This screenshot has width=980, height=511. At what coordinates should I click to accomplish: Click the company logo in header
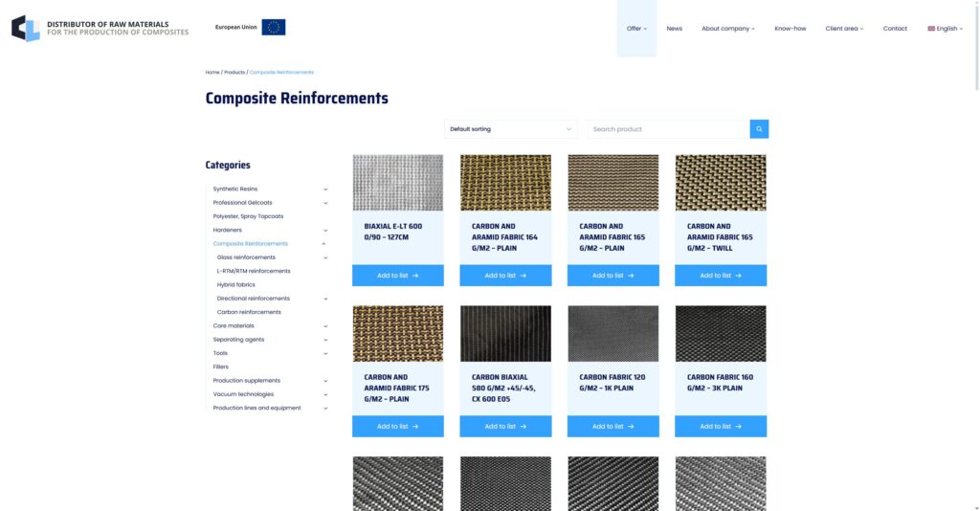coord(26,28)
